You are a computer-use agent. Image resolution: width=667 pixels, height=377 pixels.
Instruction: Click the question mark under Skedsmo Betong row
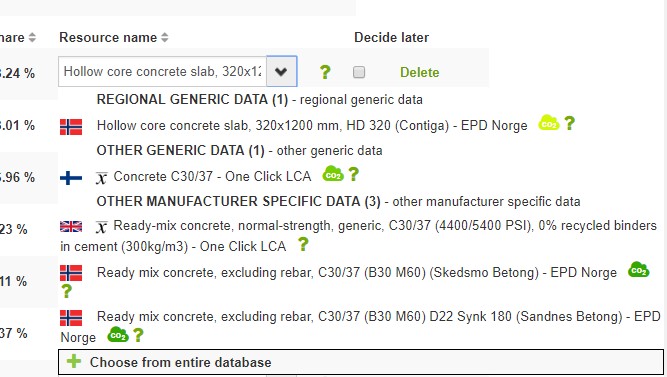click(x=66, y=291)
